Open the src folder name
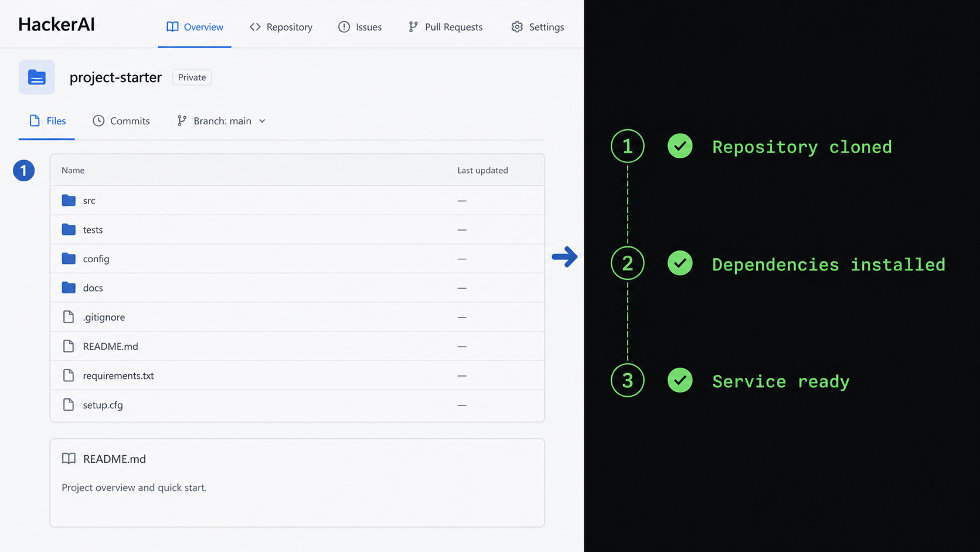The height and width of the screenshot is (552, 980). click(x=89, y=201)
